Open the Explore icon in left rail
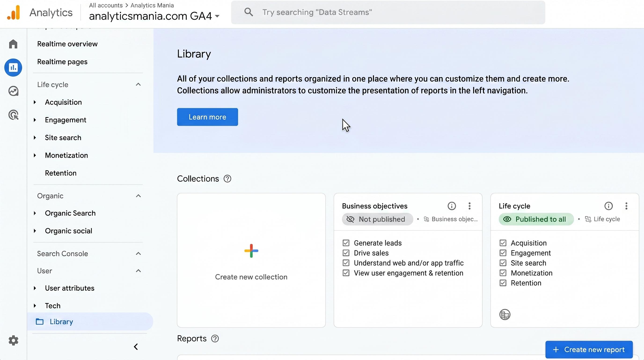Viewport: 644px width, 360px height. coord(13,91)
